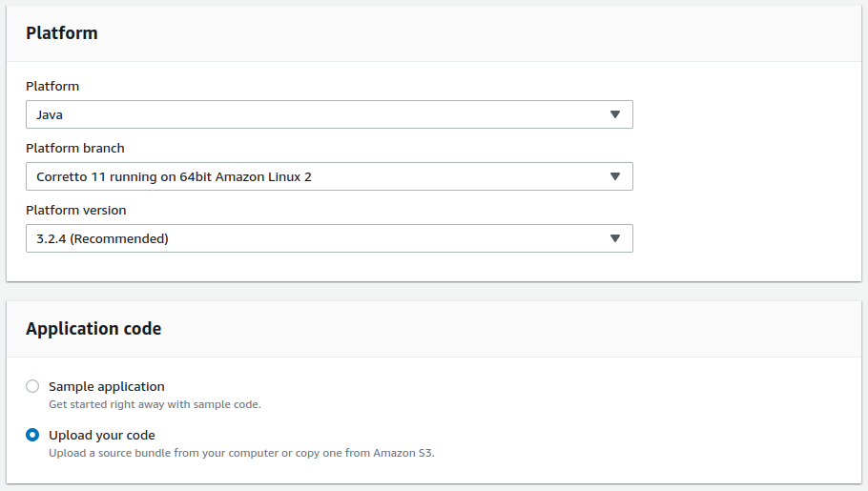Click the "(Recommended)" text in version field

[x=119, y=238]
